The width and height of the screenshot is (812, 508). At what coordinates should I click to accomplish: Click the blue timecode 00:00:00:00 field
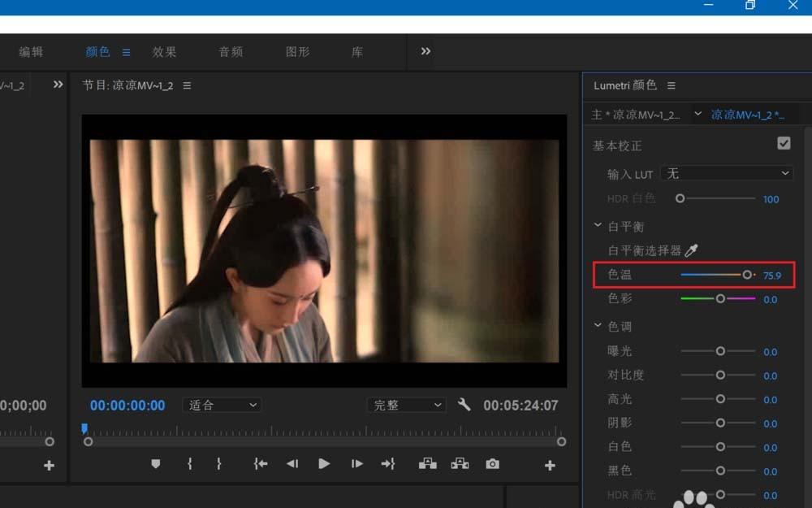(127, 405)
